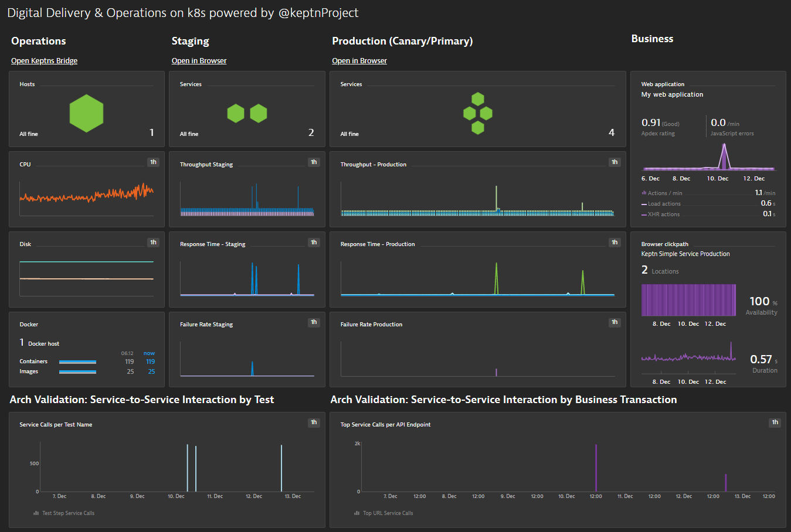The height and width of the screenshot is (532, 791).
Task: Click the Docker host count label
Action: 39,343
